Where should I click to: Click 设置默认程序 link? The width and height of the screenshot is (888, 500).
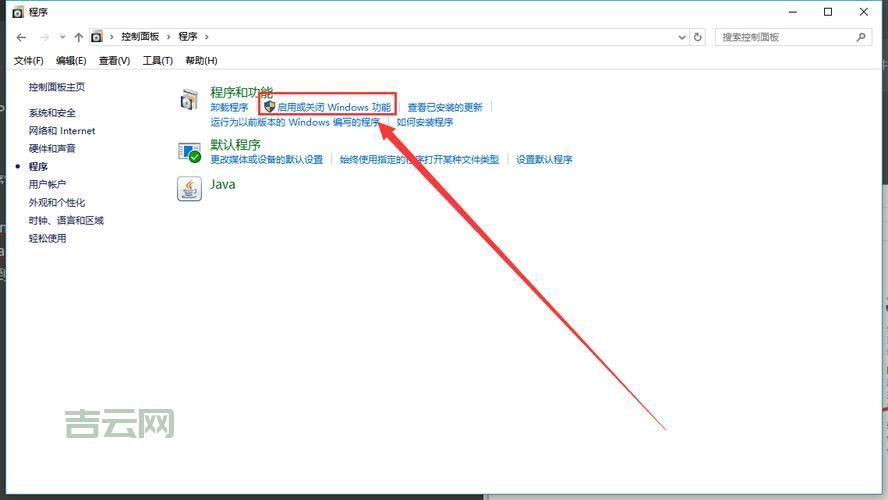click(x=544, y=160)
